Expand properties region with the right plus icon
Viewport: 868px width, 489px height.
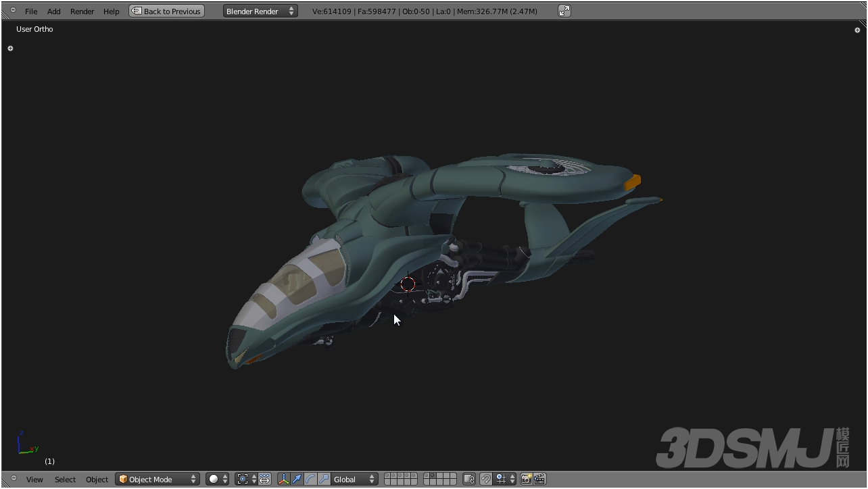click(x=857, y=30)
